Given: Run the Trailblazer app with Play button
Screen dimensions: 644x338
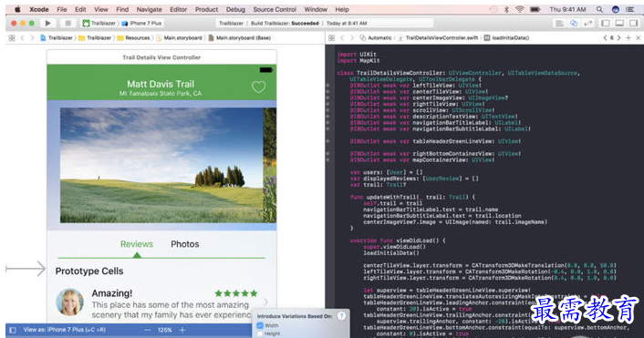Looking at the screenshot, I should point(47,24).
